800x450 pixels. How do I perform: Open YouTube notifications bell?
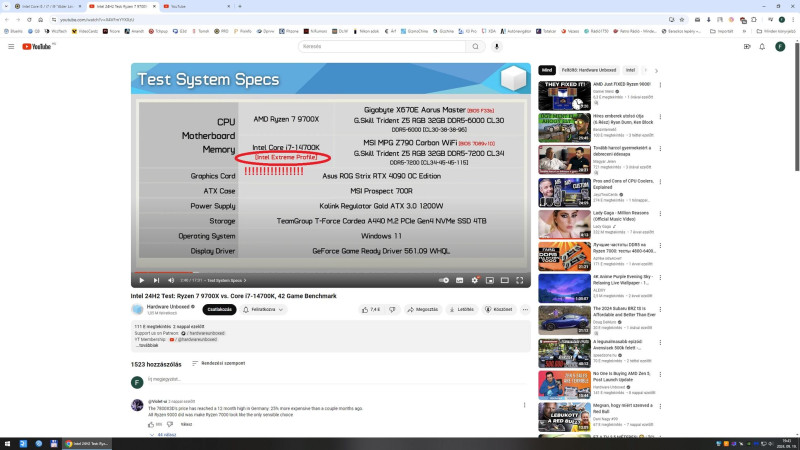tap(762, 46)
